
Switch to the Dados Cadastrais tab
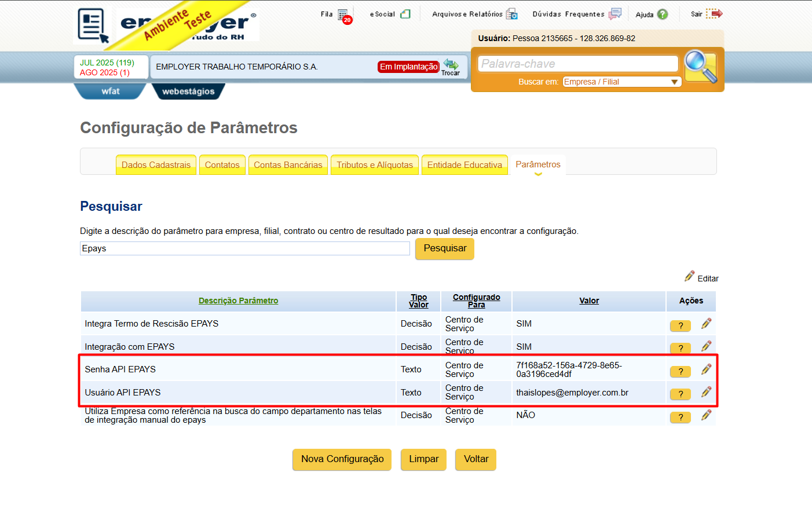click(x=156, y=165)
